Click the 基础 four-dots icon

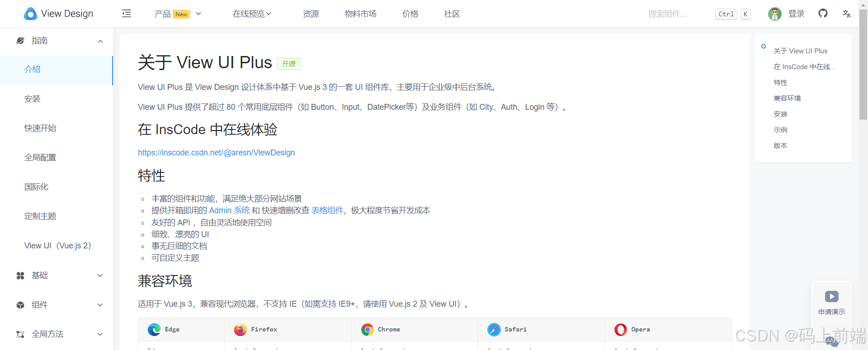tap(20, 275)
